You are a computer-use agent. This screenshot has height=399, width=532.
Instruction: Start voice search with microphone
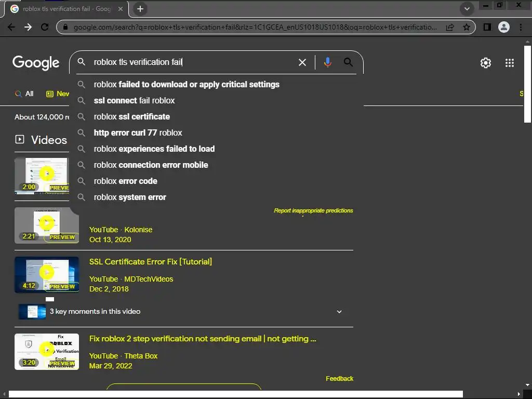[x=328, y=62]
